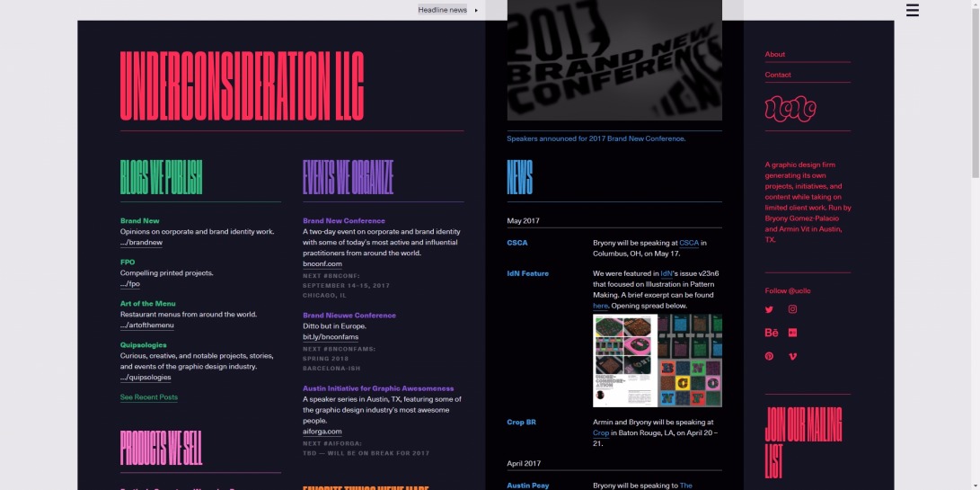Click the Crop BR news heading
980x490 pixels.
521,423
